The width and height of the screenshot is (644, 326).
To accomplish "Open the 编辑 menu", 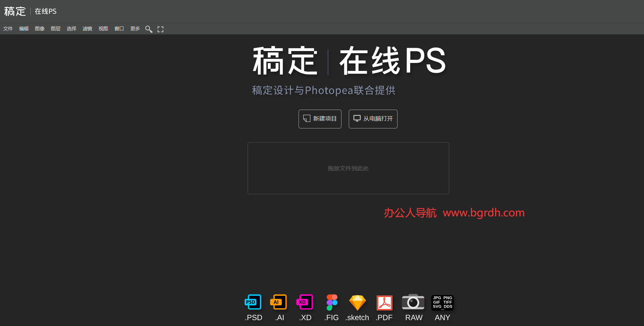I will click(24, 29).
